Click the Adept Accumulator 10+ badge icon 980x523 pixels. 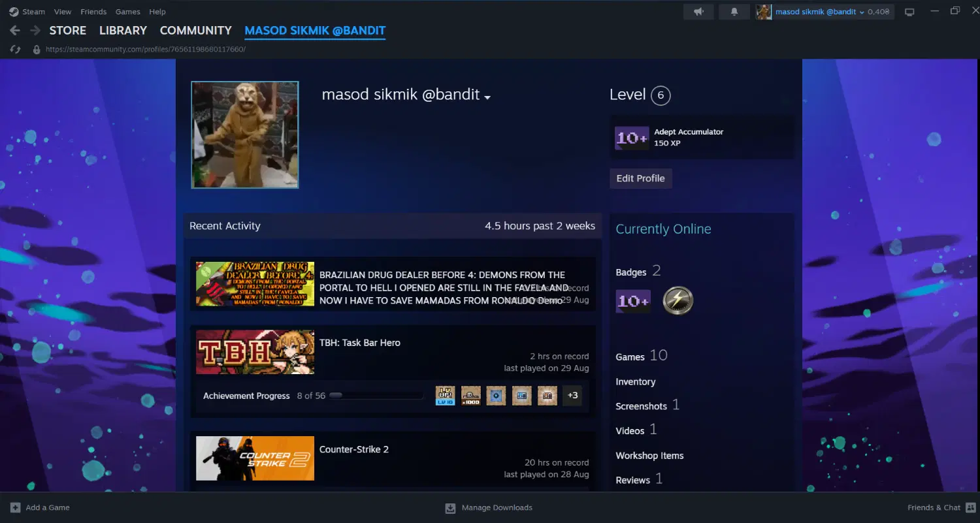pos(632,138)
